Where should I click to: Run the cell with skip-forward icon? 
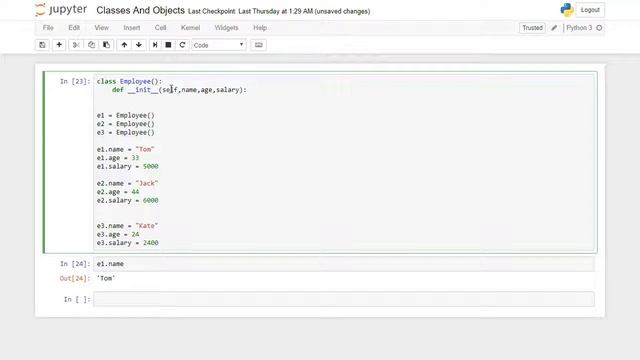click(x=155, y=45)
